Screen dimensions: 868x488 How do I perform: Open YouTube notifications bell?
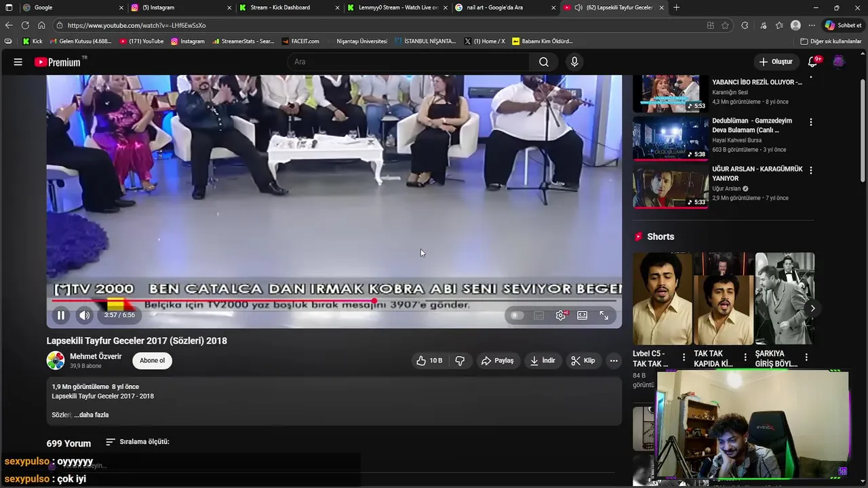(812, 62)
